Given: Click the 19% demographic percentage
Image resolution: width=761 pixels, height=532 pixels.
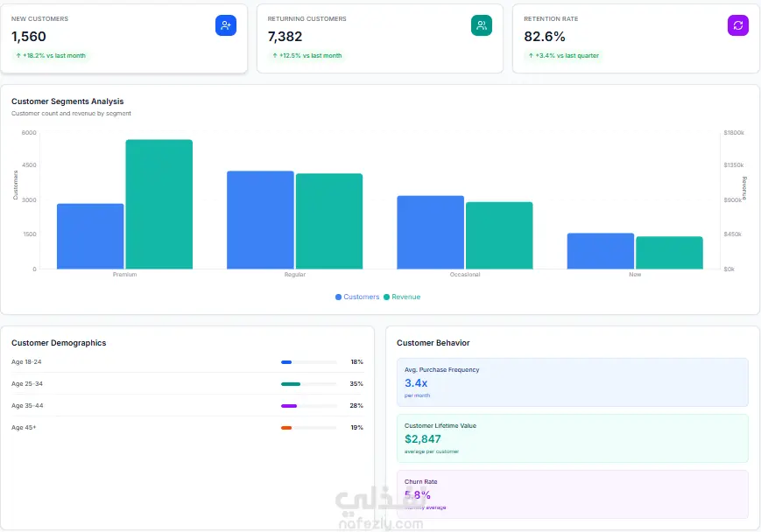Looking at the screenshot, I should pyautogui.click(x=356, y=427).
